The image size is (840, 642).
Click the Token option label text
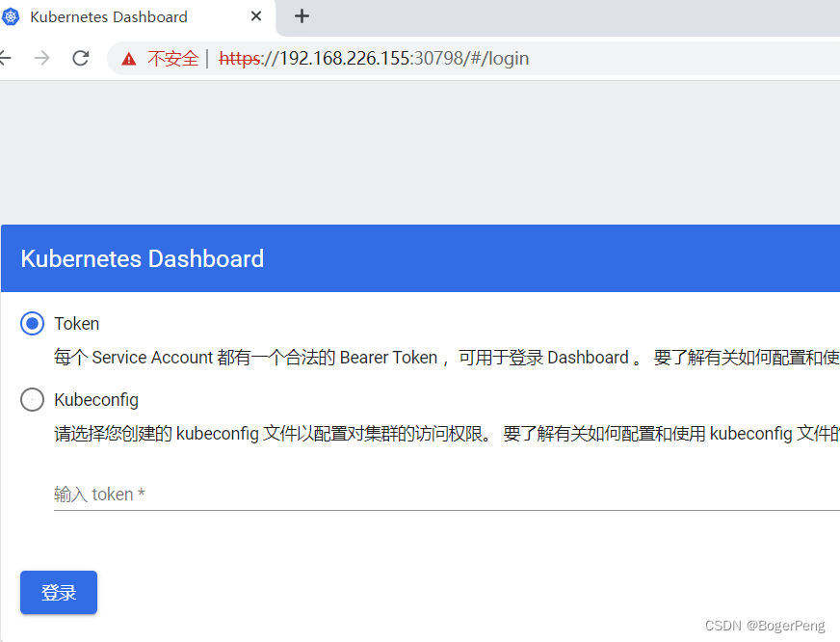77,324
